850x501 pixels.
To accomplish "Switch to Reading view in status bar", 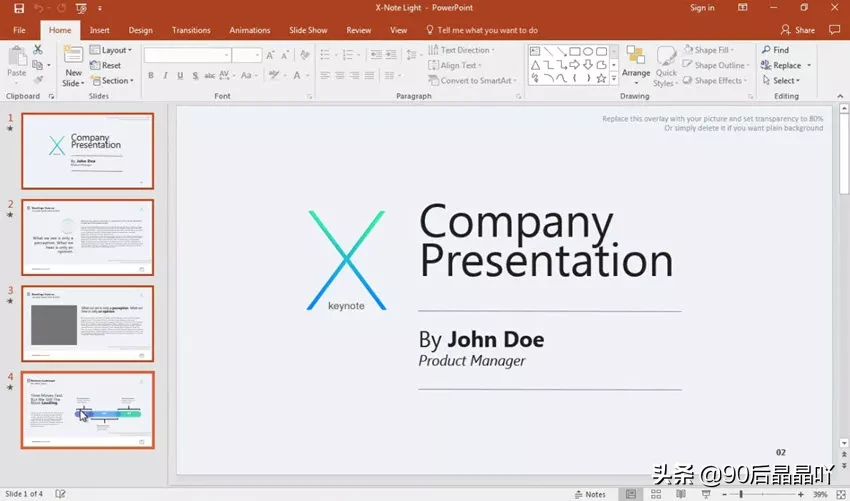I will [x=681, y=494].
